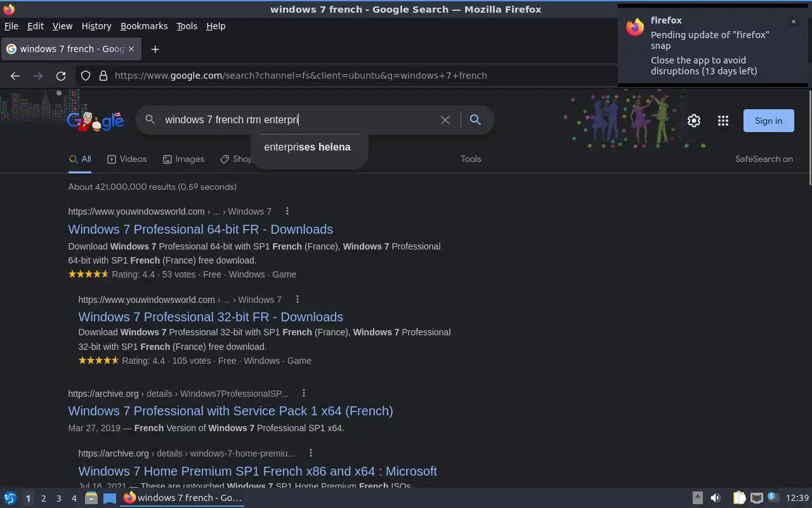The image size is (812, 508).
Task: Click the Sign in button
Action: pyautogui.click(x=768, y=121)
